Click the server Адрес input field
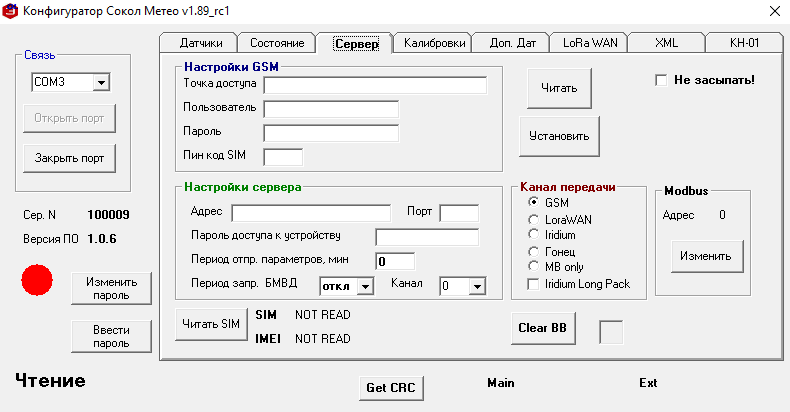The image size is (790, 412). pyautogui.click(x=311, y=213)
